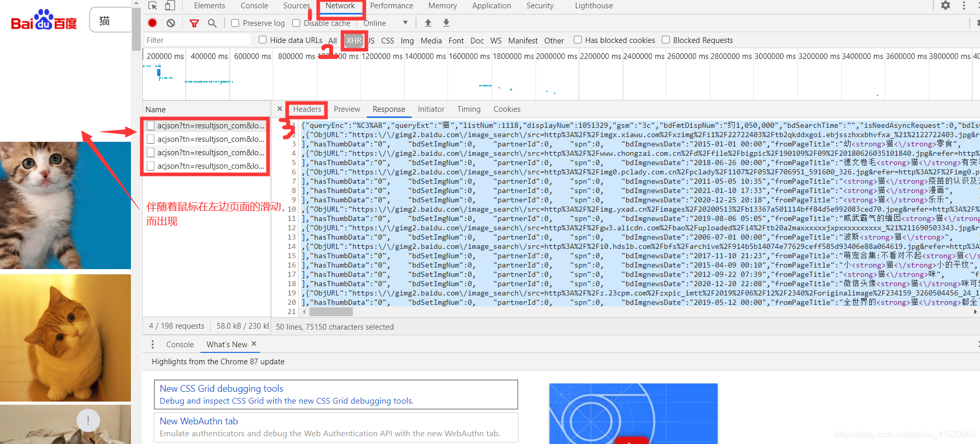This screenshot has height=444, width=980.
Task: Click the Baidu logo
Action: (x=44, y=20)
